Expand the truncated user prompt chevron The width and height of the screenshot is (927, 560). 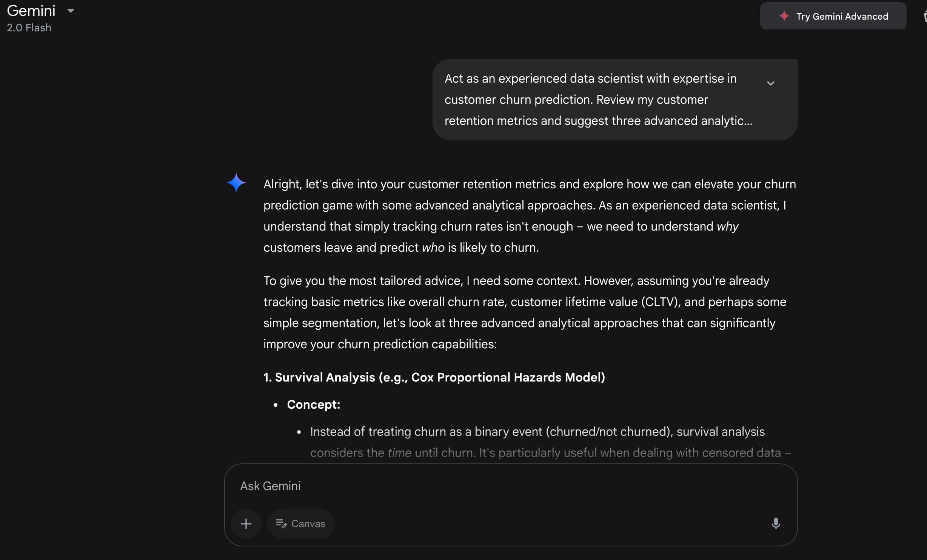pyautogui.click(x=770, y=83)
